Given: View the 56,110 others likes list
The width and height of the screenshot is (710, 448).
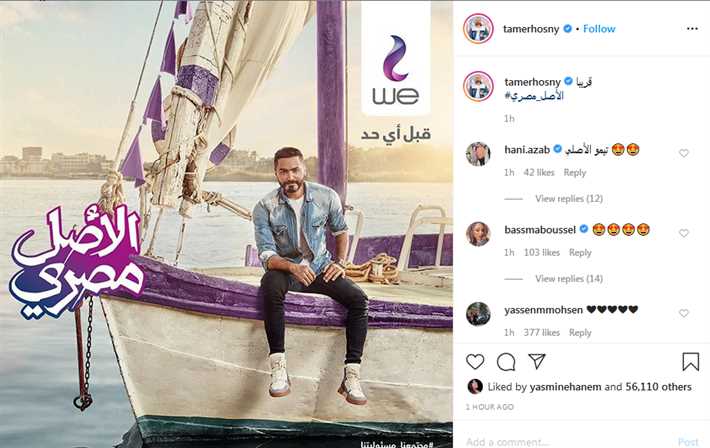Looking at the screenshot, I should (x=658, y=387).
